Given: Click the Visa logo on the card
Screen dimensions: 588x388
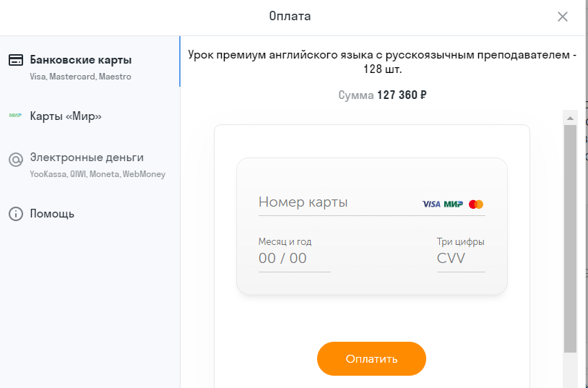Looking at the screenshot, I should coord(431,204).
